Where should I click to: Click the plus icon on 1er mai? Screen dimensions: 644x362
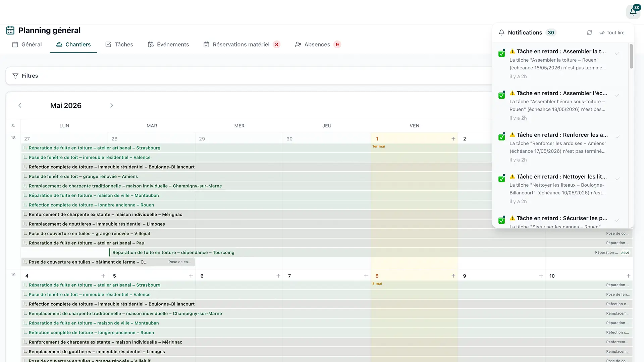453,139
